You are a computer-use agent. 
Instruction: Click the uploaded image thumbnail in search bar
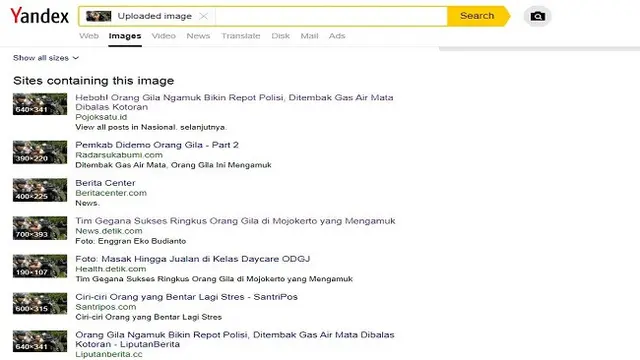pos(98,16)
